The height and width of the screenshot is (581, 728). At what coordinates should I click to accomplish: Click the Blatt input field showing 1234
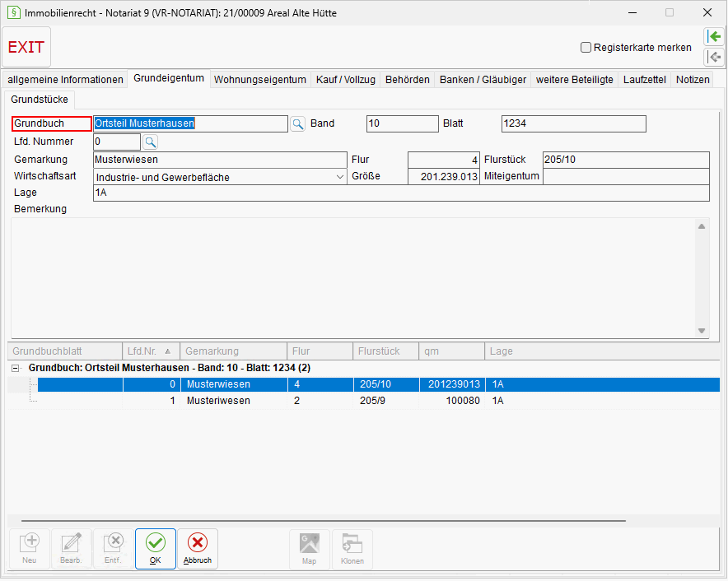(x=573, y=124)
